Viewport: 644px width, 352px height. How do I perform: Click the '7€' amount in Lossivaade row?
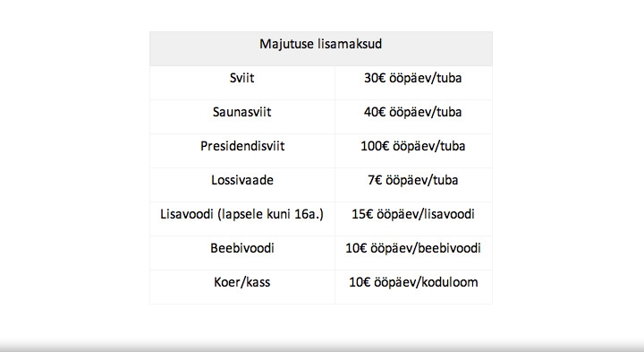375,180
